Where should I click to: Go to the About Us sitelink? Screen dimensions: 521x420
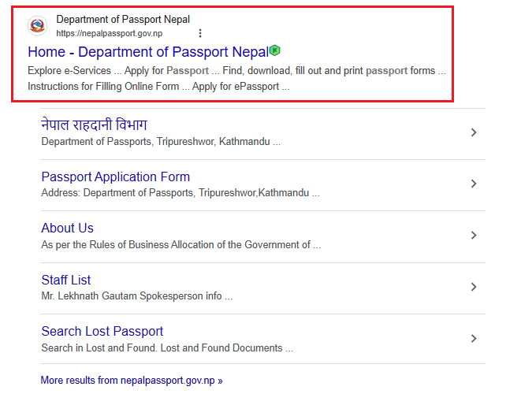pos(67,228)
